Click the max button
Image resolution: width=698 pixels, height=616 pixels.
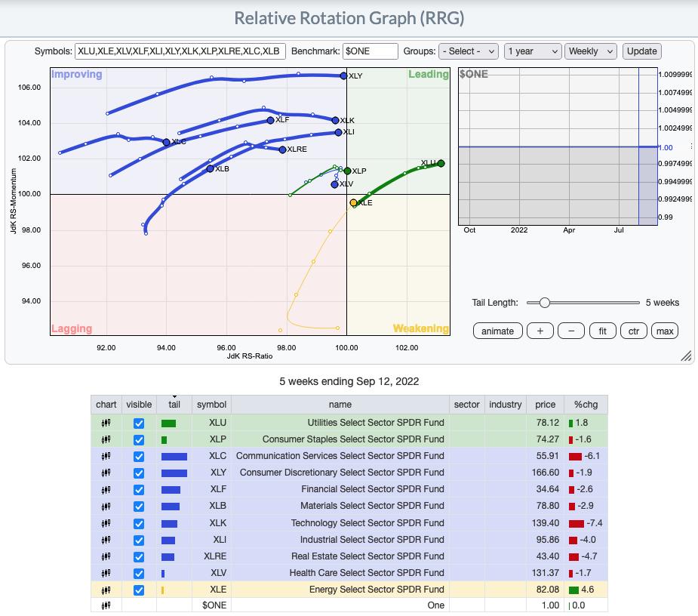[x=665, y=331]
